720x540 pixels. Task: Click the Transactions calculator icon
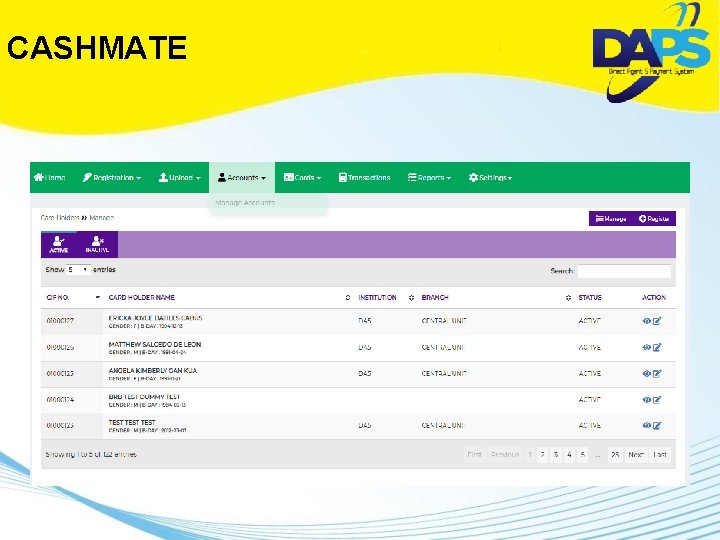[x=343, y=177]
